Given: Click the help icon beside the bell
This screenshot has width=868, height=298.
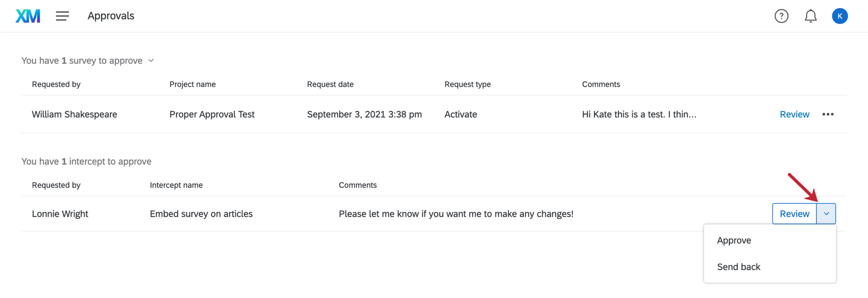Looking at the screenshot, I should point(781,16).
